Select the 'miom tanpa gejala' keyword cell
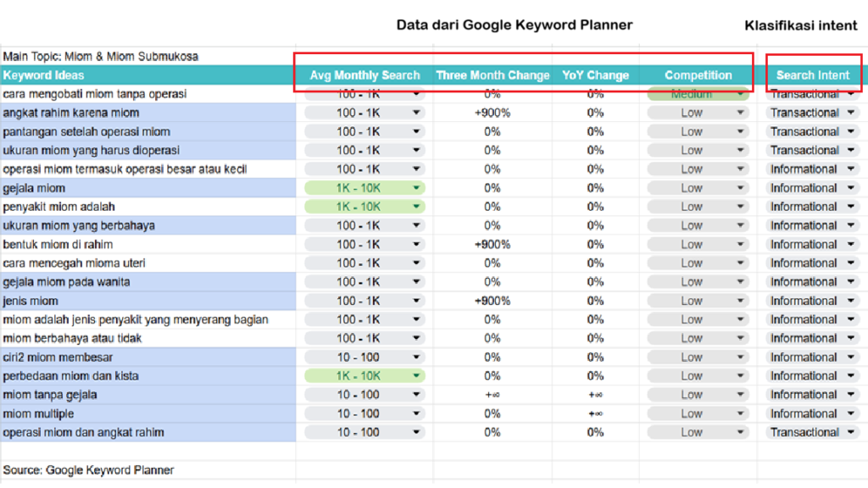Image resolution: width=868 pixels, height=488 pixels. coord(147,395)
